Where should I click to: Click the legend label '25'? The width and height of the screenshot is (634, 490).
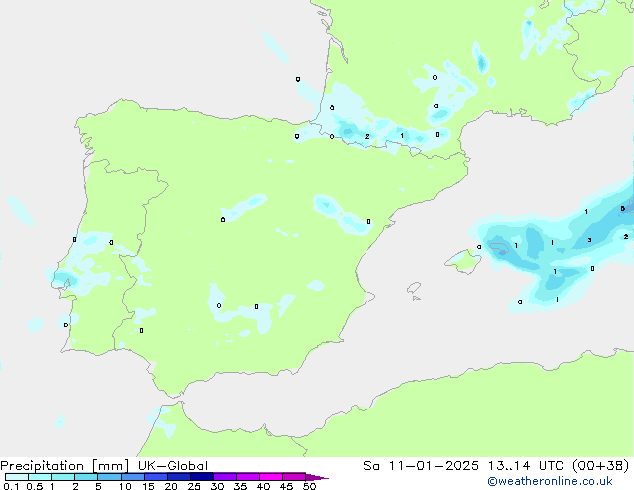194,486
